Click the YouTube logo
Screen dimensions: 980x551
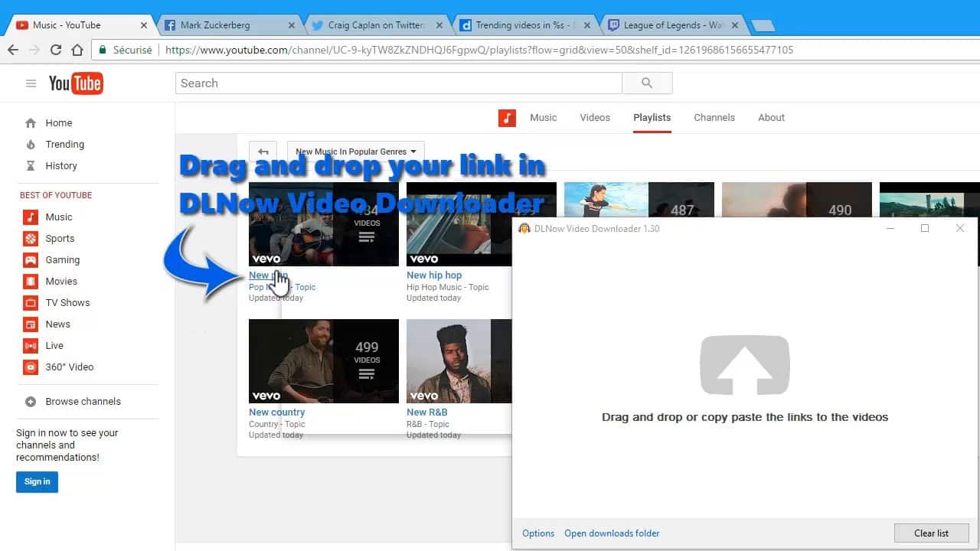76,83
